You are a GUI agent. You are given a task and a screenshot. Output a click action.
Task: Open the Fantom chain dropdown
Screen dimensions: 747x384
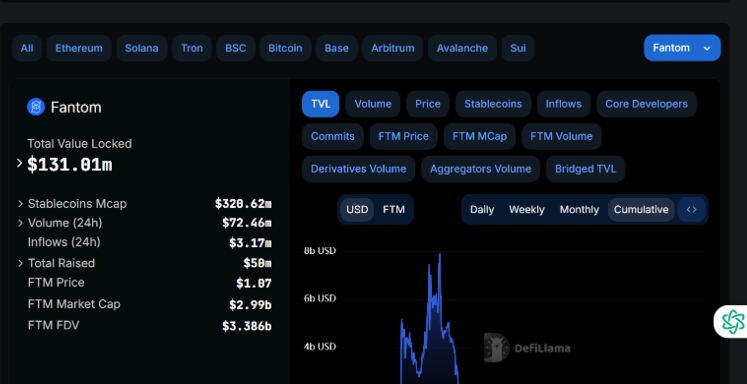pos(682,48)
